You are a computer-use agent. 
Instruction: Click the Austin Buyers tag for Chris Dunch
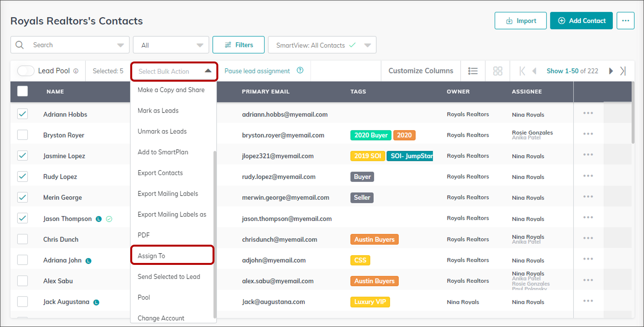[x=374, y=239]
